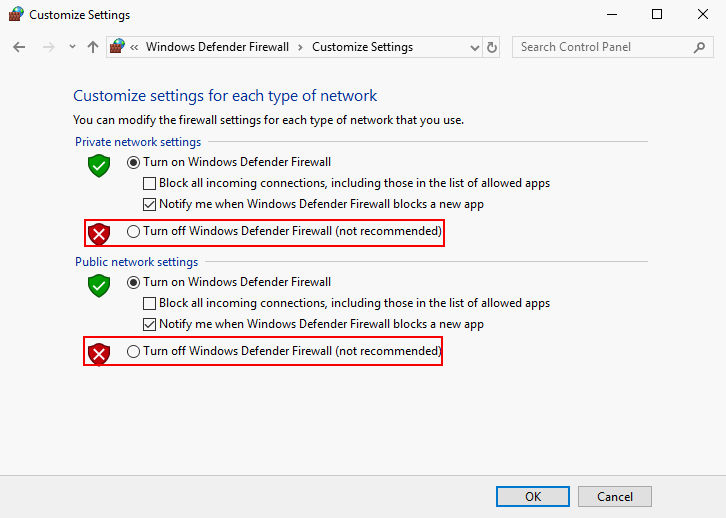Click heading Customize settings for each type of network
Screen dimensions: 726x518
click(225, 96)
